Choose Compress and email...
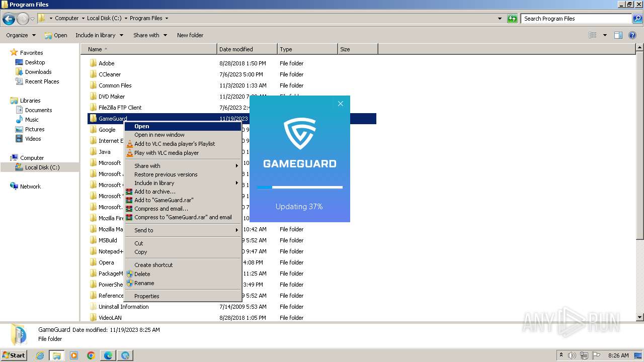Viewport: 644px width, 362px height. click(x=183, y=209)
